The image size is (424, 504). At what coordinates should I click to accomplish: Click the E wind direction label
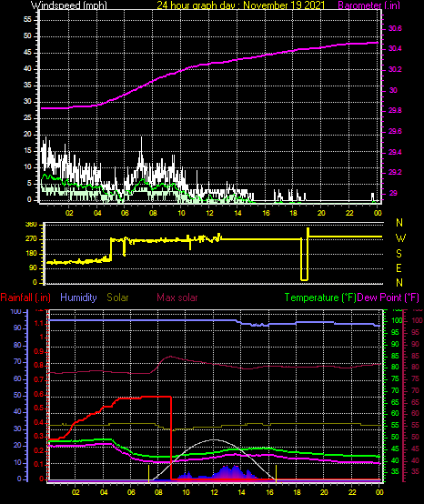tap(399, 268)
